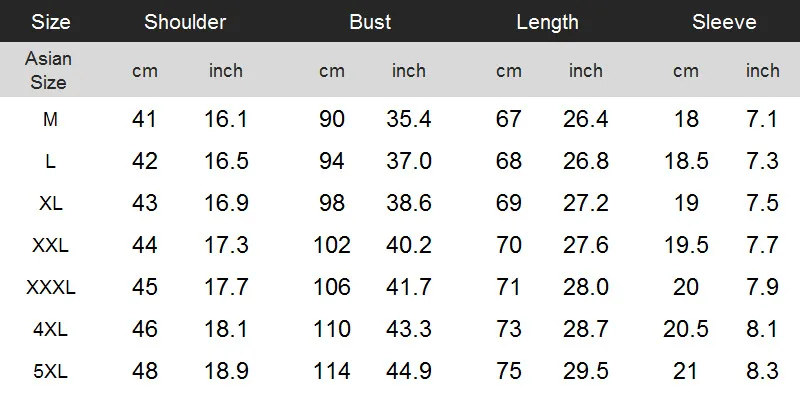Select the M size row label
This screenshot has width=800, height=399.
point(50,119)
